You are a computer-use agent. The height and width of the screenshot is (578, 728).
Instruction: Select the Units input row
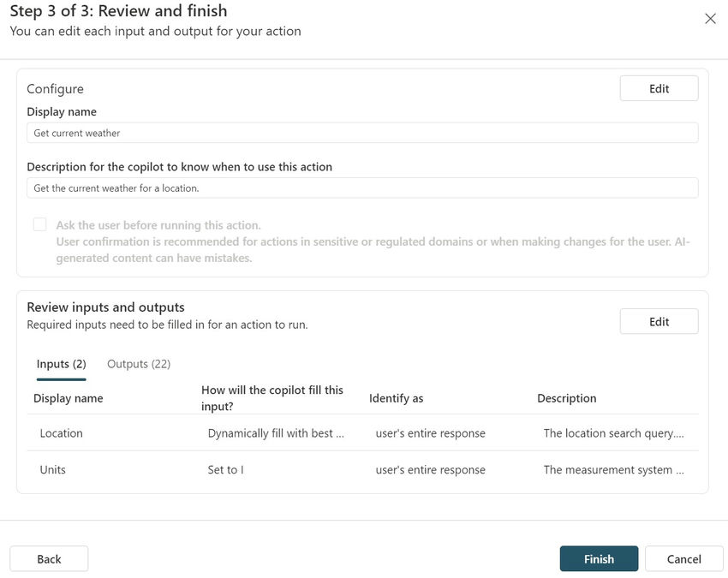53,469
